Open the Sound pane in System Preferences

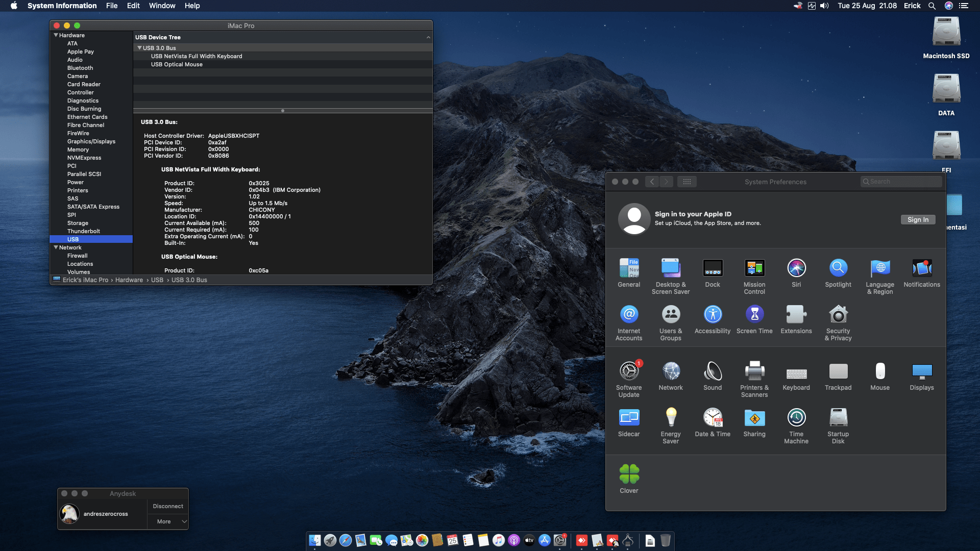tap(713, 376)
